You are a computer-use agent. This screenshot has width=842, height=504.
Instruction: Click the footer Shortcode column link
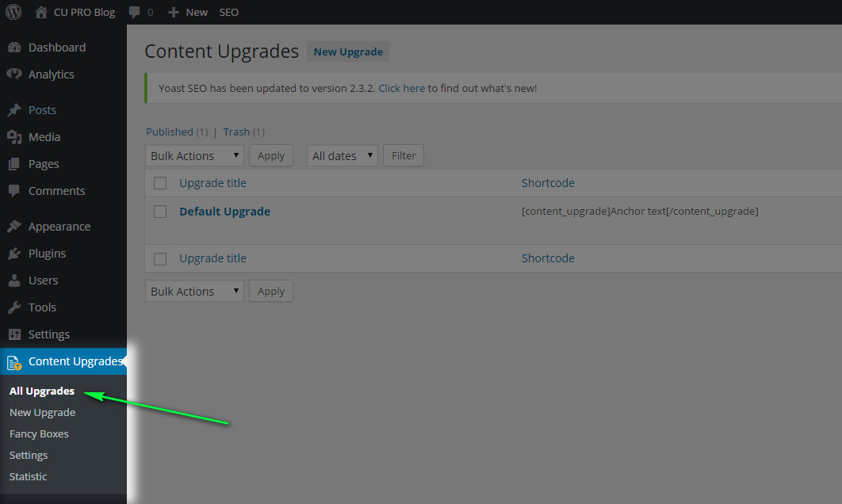548,258
